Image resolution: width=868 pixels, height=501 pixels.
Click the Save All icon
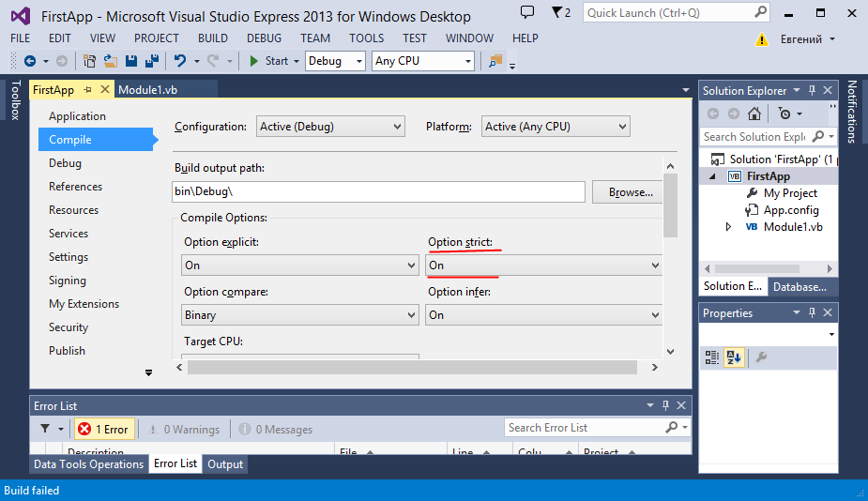pyautogui.click(x=152, y=61)
